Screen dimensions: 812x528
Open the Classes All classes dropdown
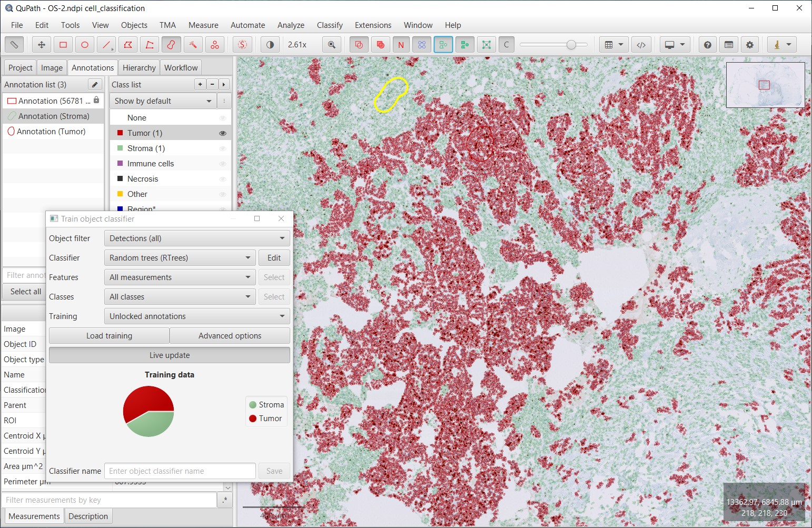point(180,297)
